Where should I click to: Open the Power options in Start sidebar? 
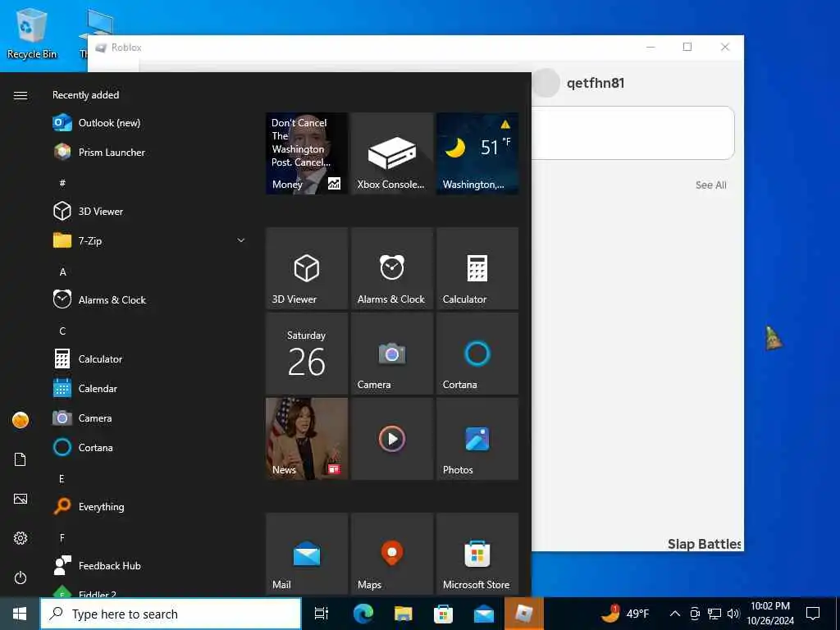coord(21,577)
